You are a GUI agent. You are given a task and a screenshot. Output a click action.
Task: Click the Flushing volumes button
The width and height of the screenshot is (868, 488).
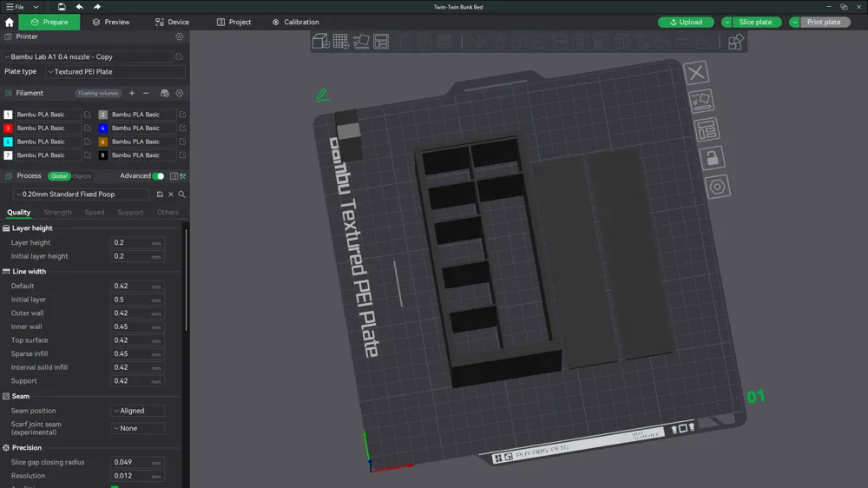click(x=98, y=93)
